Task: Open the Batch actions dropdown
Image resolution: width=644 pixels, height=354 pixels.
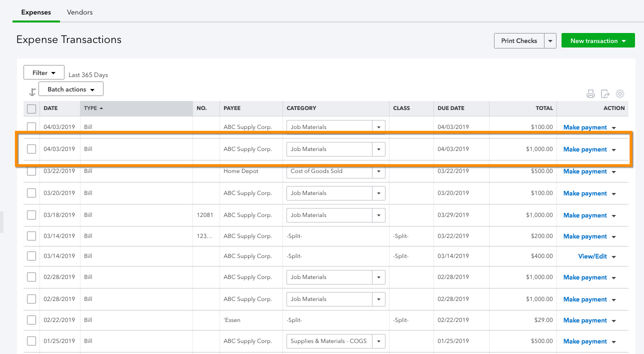Action: pyautogui.click(x=71, y=89)
